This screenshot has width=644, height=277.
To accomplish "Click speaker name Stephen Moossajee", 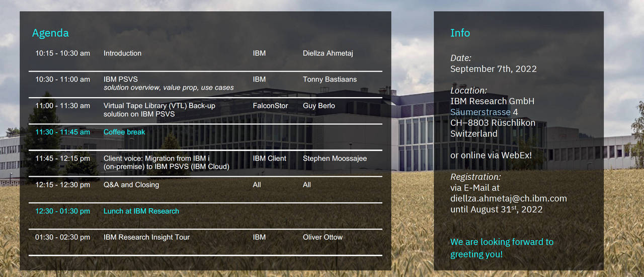I will [x=335, y=158].
